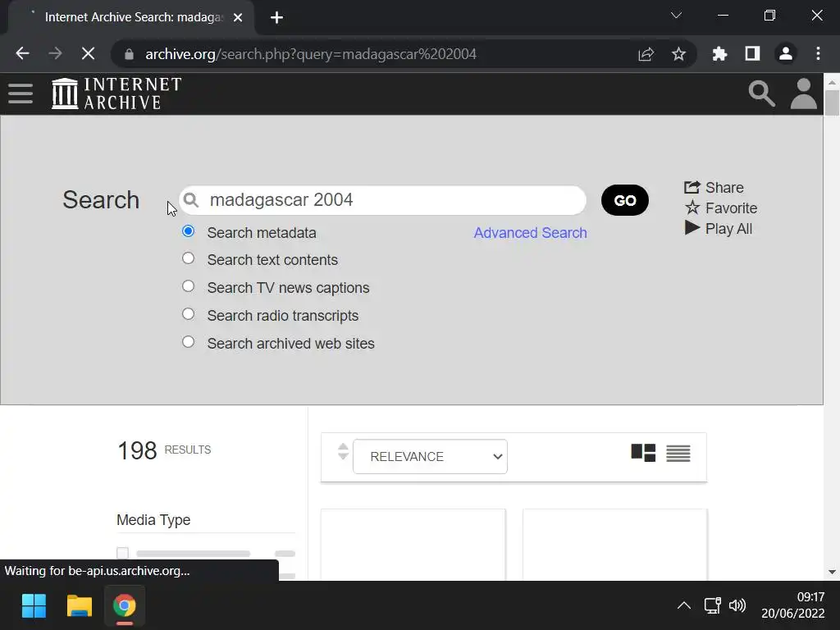840x630 pixels.
Task: Click Chrome icon in taskbar
Action: (125, 606)
